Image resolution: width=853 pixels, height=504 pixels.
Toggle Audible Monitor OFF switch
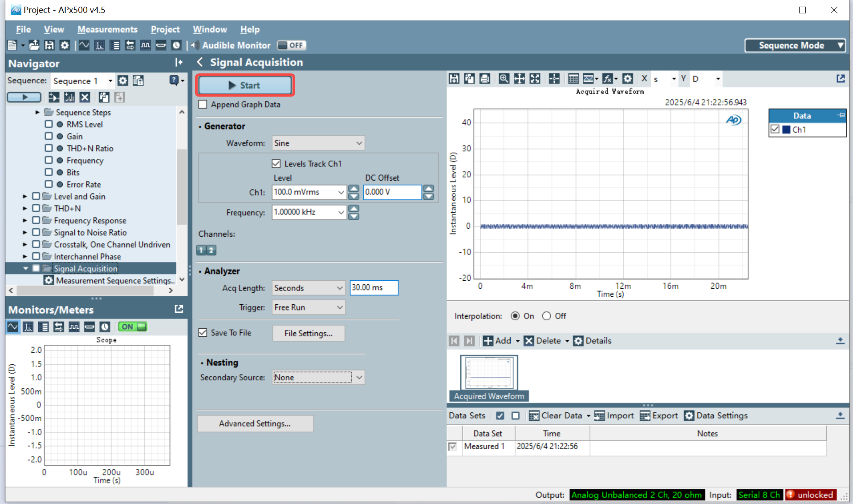(291, 45)
